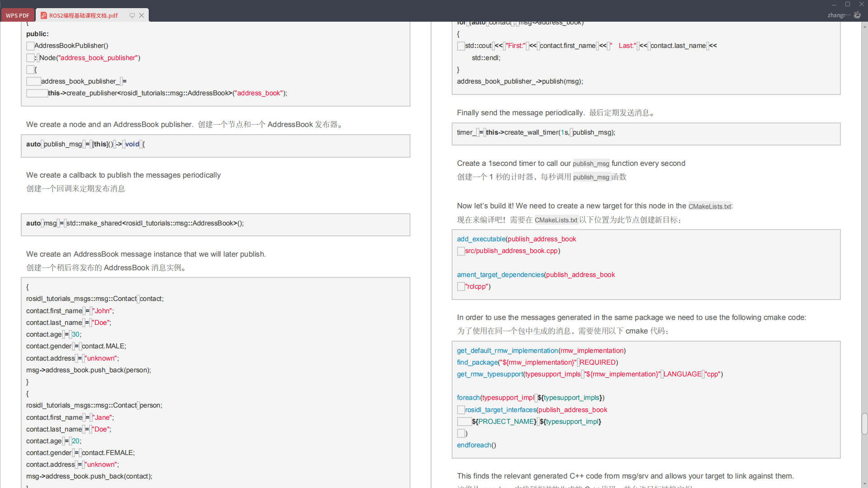Close the ROS2 PDF document tab
This screenshot has width=868, height=488.
pos(142,15)
